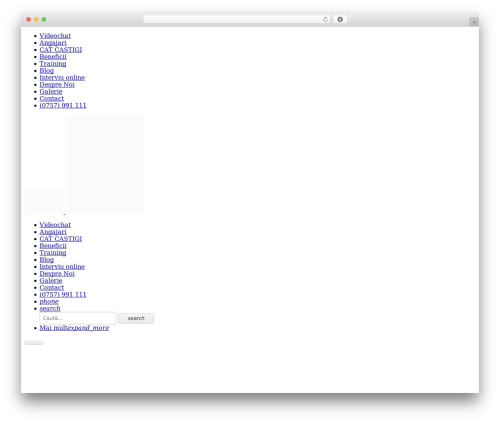Click the phone link

[x=49, y=302]
